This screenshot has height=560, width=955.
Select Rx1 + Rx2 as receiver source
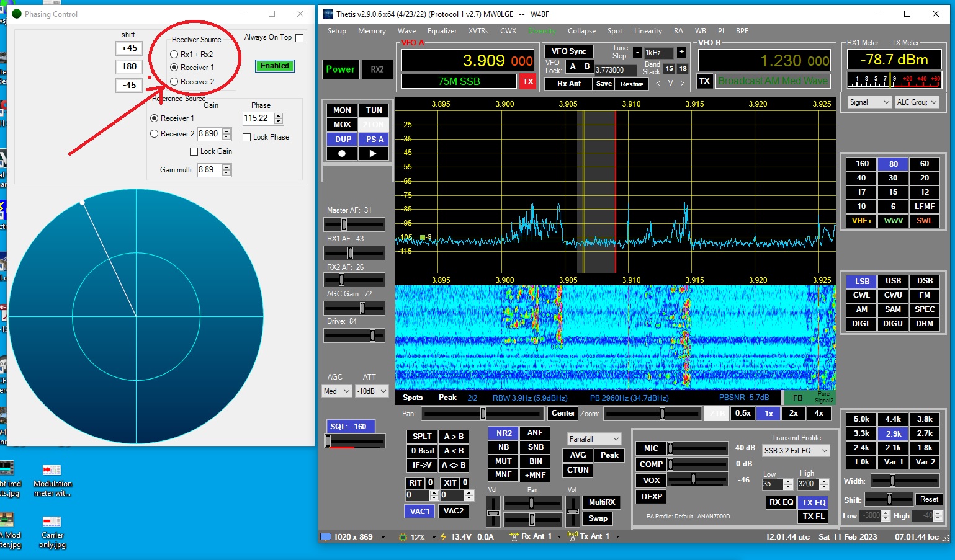tap(174, 55)
